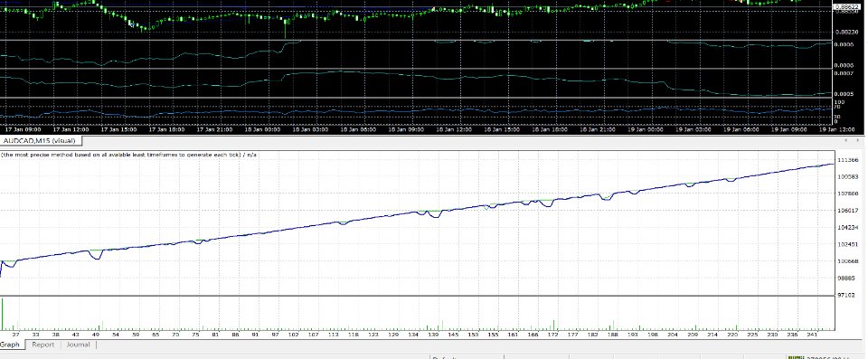868x359 pixels.
Task: Click the chart tabs scroll-left arrow
Action: (x=845, y=141)
